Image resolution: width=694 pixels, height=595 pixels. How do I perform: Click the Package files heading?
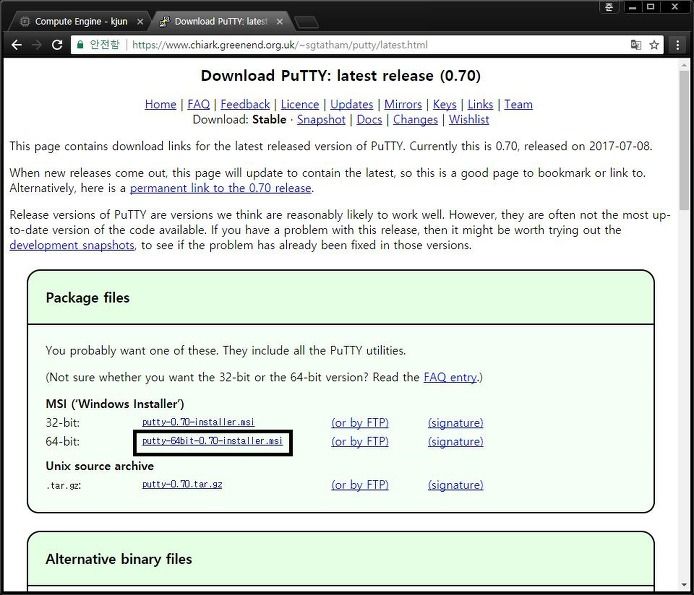click(x=88, y=298)
